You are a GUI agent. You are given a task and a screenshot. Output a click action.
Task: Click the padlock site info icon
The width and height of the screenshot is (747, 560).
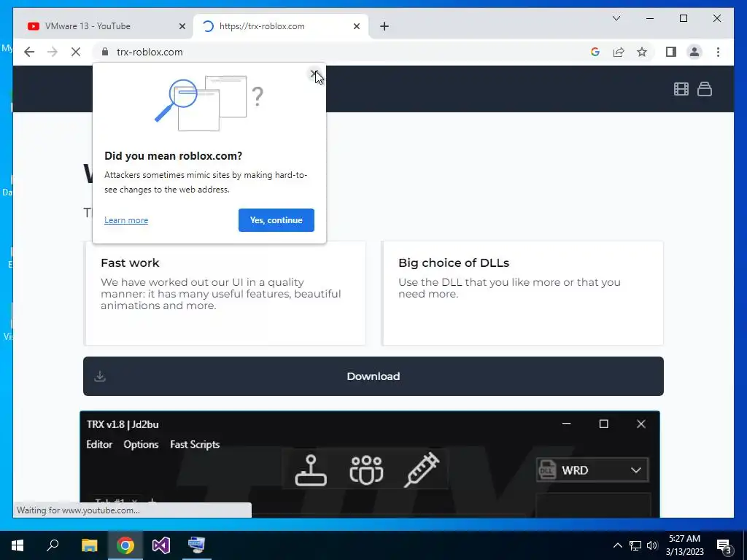pyautogui.click(x=105, y=52)
